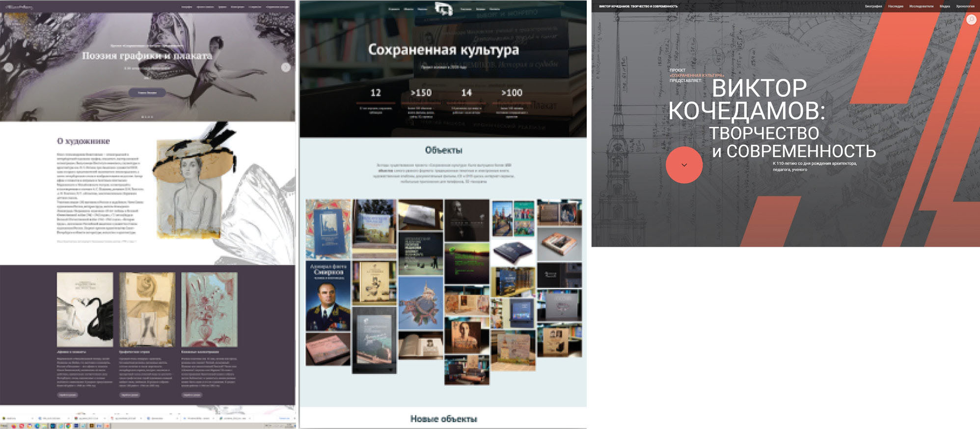
Task: Click the Сохраненная культура logo in header
Action: pos(443,8)
